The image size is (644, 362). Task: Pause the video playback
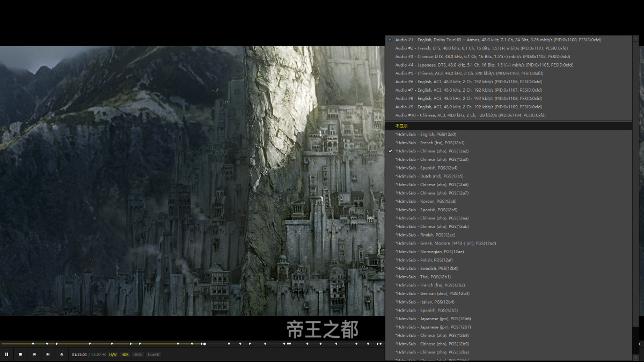pos(6,354)
